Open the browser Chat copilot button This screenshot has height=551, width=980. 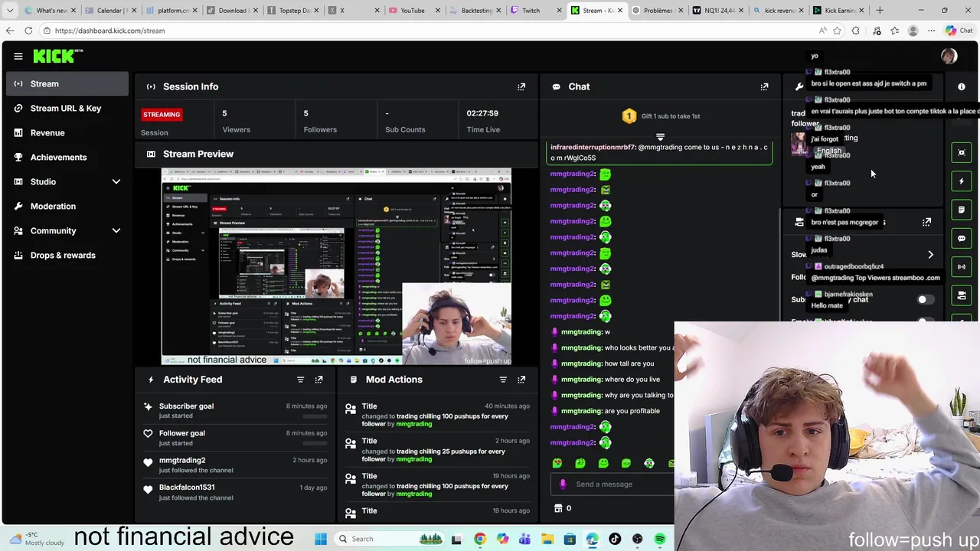tap(959, 31)
